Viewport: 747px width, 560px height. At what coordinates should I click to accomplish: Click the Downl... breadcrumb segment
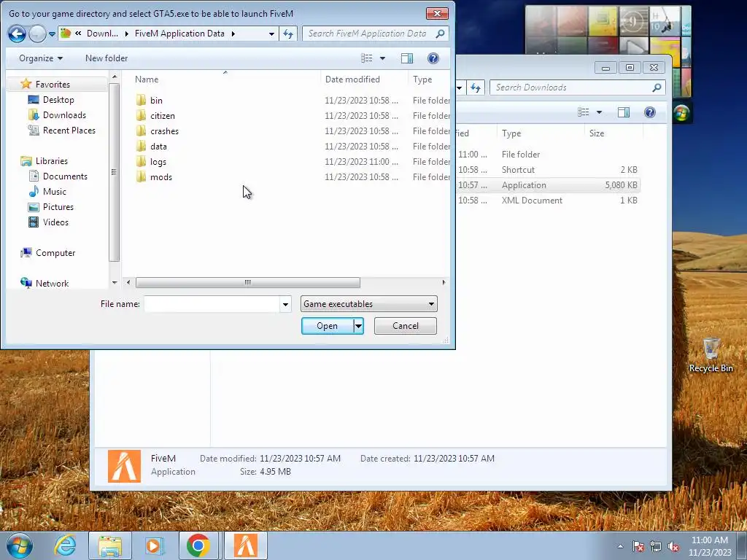[x=102, y=34]
